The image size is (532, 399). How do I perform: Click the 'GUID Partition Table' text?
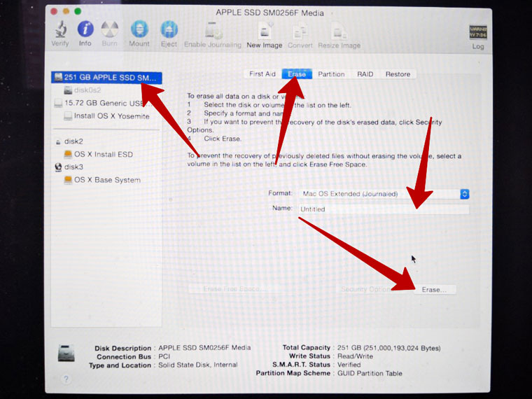pos(370,373)
